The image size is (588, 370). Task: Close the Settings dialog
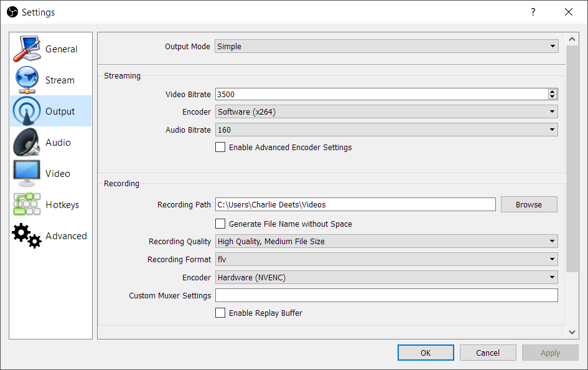(x=569, y=12)
